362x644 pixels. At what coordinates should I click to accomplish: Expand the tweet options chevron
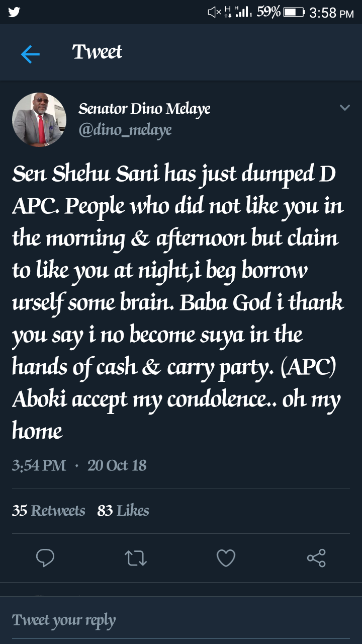click(344, 108)
